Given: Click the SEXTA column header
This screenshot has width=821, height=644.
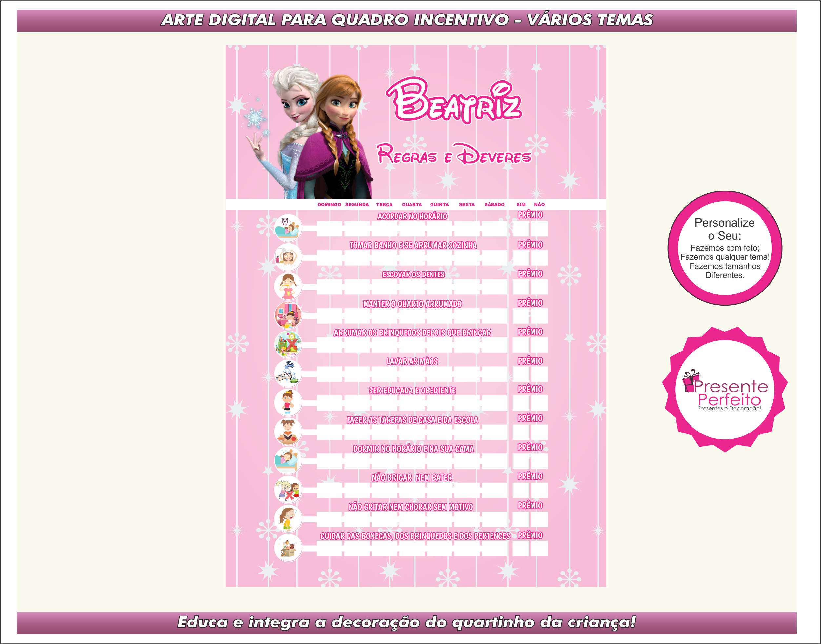Looking at the screenshot, I should [467, 204].
